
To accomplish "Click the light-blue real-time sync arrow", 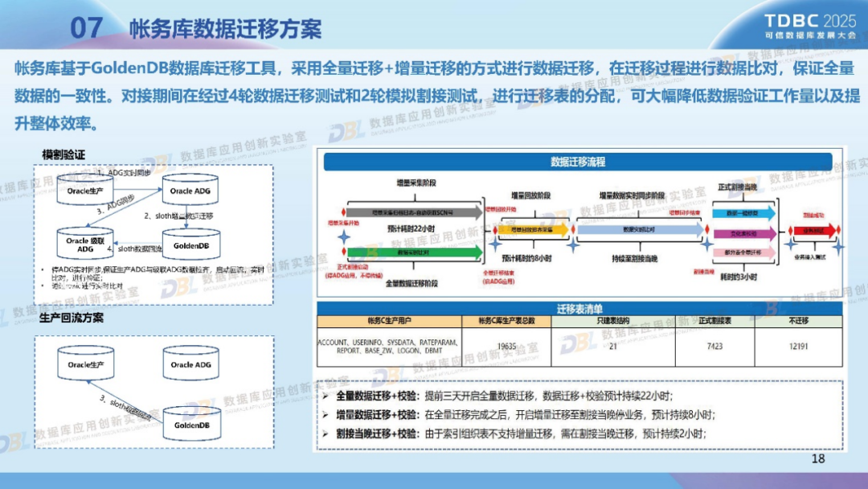I will click(x=641, y=229).
